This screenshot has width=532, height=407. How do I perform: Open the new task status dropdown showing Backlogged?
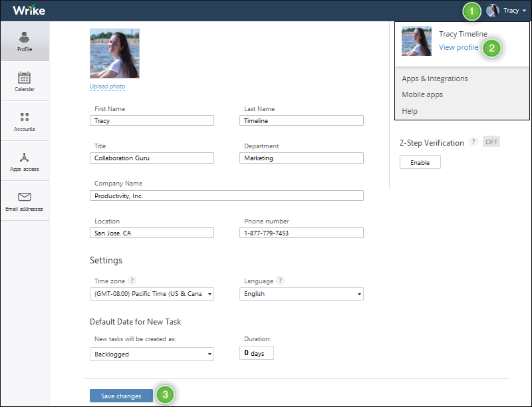(x=152, y=354)
